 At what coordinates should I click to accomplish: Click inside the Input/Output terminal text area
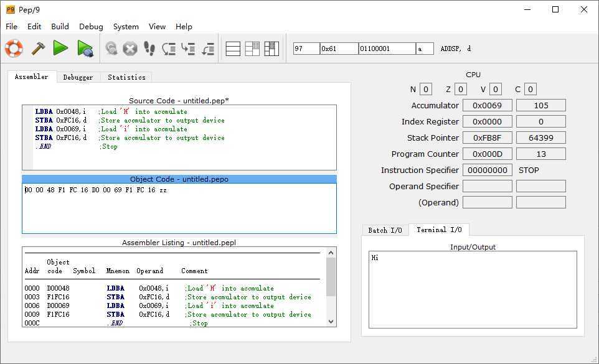pos(473,289)
